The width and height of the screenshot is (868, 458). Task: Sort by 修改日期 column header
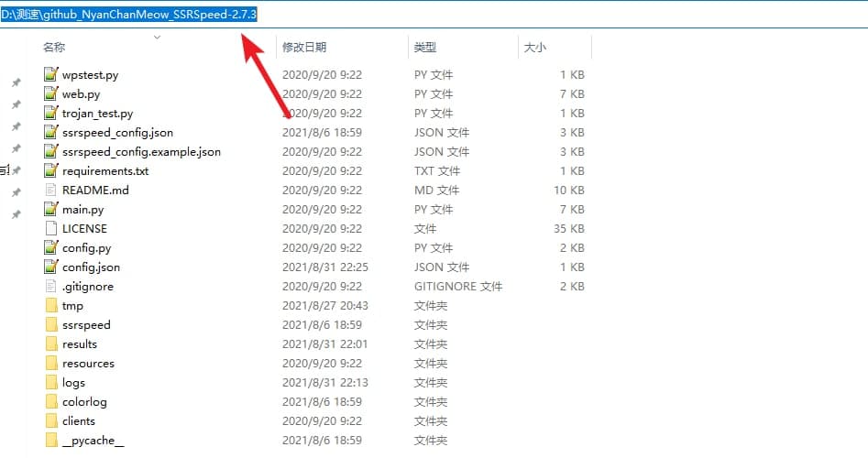tap(304, 47)
